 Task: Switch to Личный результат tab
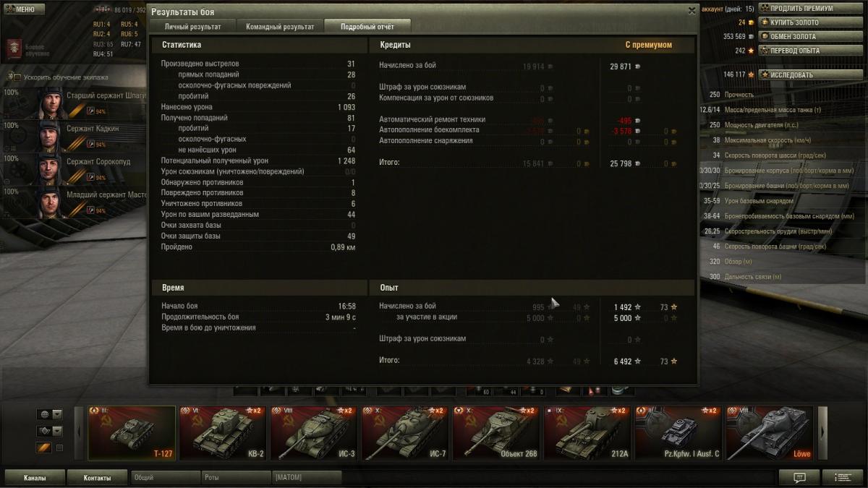[x=192, y=27]
